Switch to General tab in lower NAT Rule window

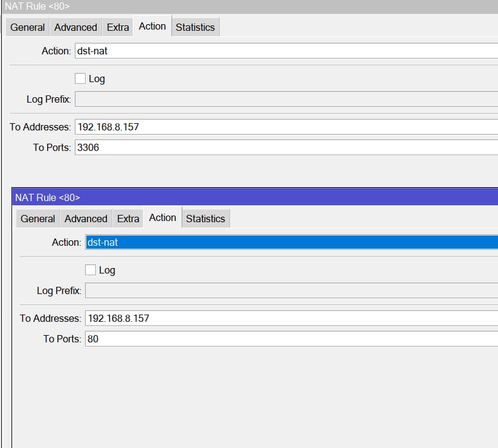click(x=38, y=219)
